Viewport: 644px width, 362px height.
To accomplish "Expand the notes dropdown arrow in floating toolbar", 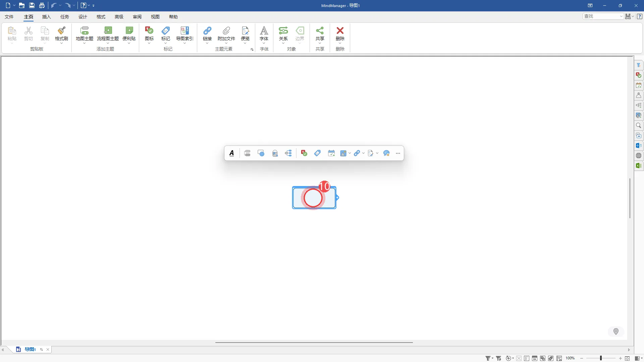I will pyautogui.click(x=377, y=153).
